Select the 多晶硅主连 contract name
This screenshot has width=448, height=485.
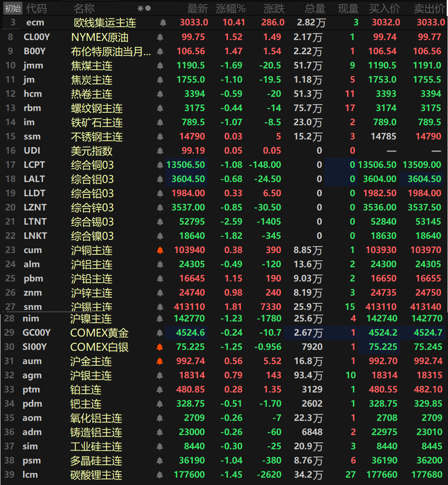coord(96,461)
